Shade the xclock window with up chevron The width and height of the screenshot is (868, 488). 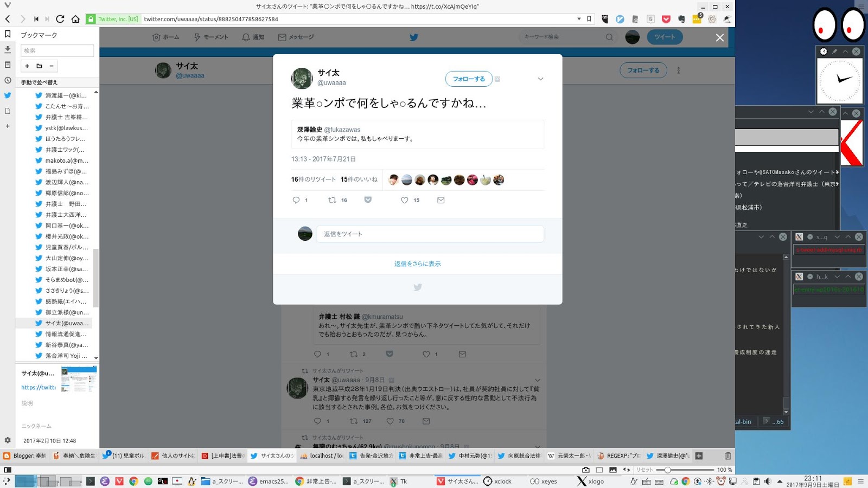coord(845,52)
